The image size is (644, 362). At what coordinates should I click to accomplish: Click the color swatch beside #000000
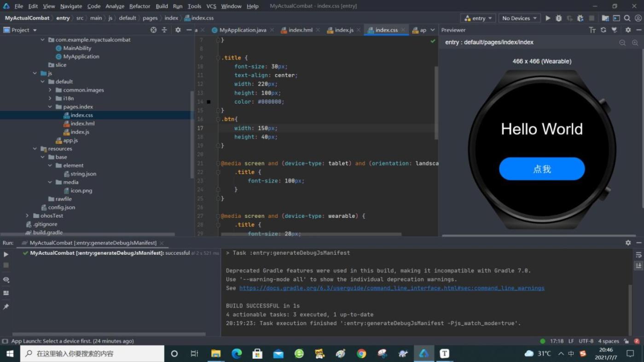coord(209,102)
